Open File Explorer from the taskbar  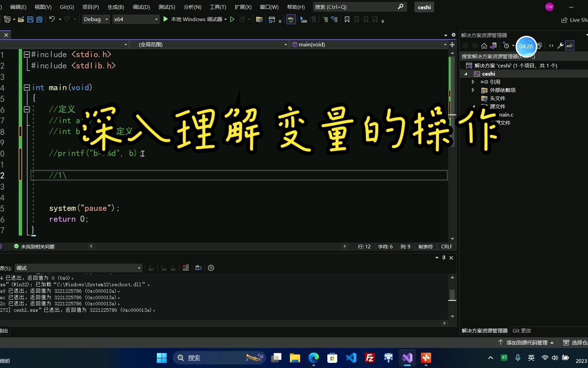click(x=295, y=358)
